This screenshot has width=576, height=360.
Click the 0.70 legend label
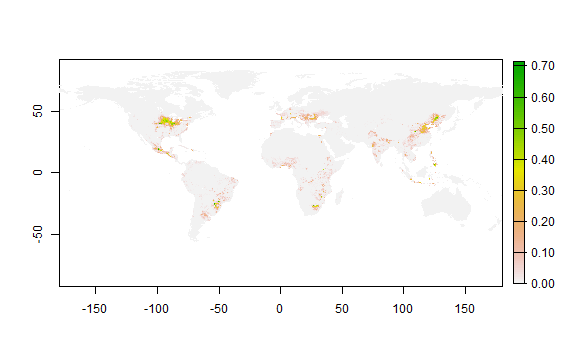pyautogui.click(x=543, y=66)
